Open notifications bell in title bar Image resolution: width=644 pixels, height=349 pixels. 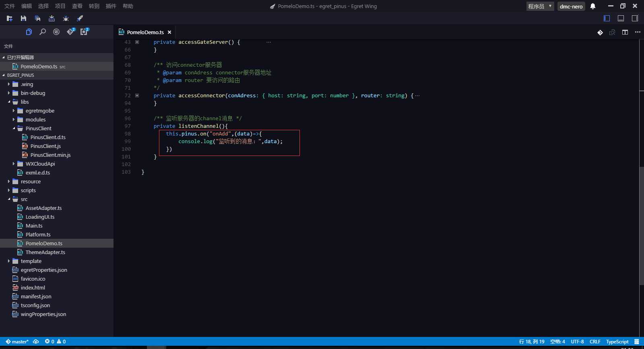(x=593, y=6)
